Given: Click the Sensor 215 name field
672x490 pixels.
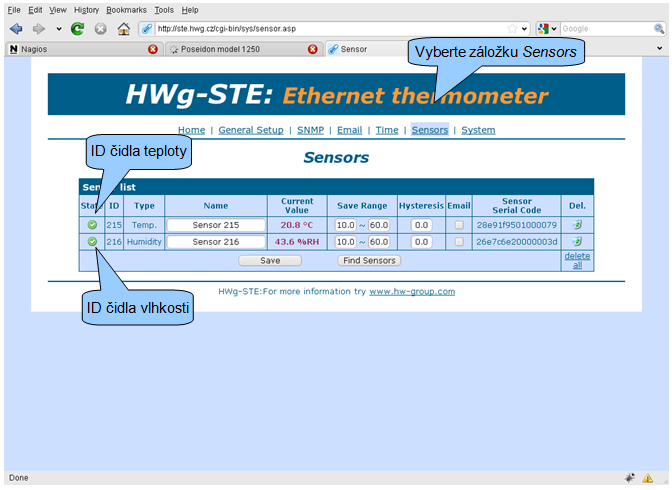Looking at the screenshot, I should 216,225.
